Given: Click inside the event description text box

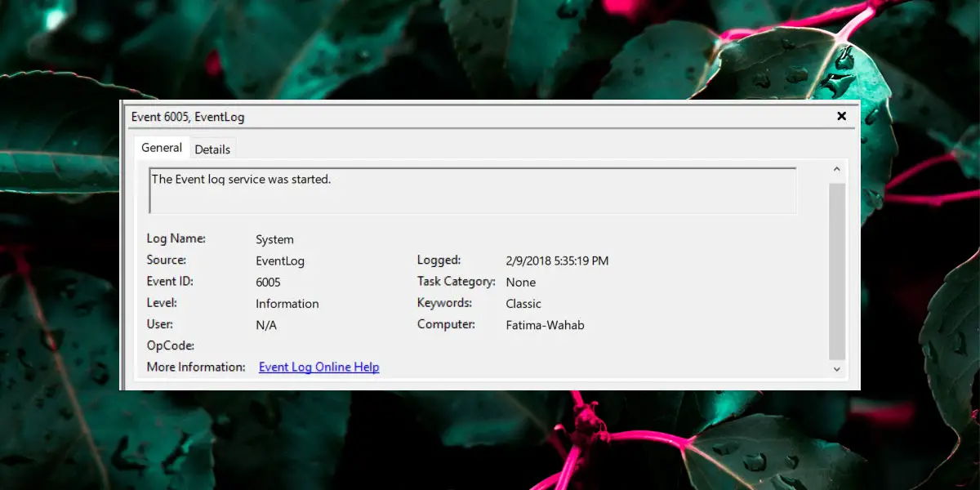Looking at the screenshot, I should click(x=473, y=191).
